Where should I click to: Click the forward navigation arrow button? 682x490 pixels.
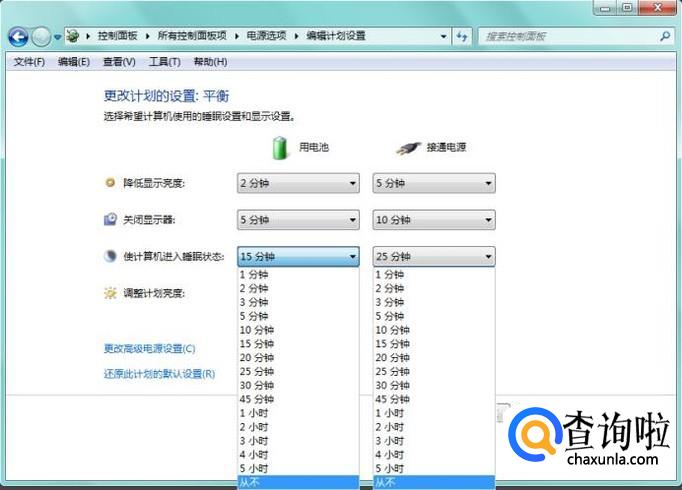[41, 36]
